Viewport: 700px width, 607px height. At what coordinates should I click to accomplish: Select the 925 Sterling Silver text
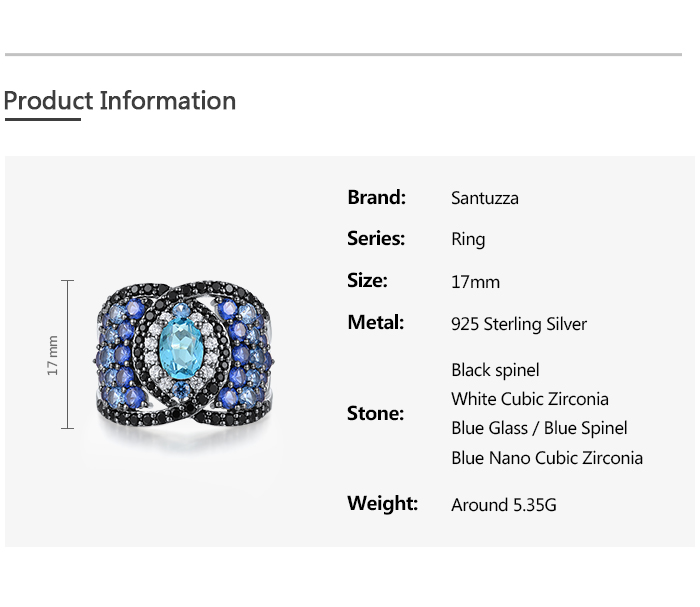(x=519, y=324)
